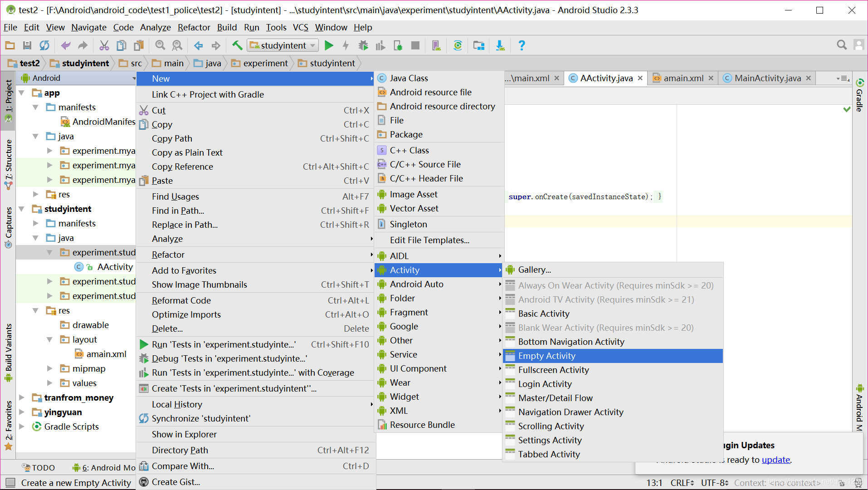Open the Build Variants side panel
This screenshot has height=490, width=868.
click(8, 353)
